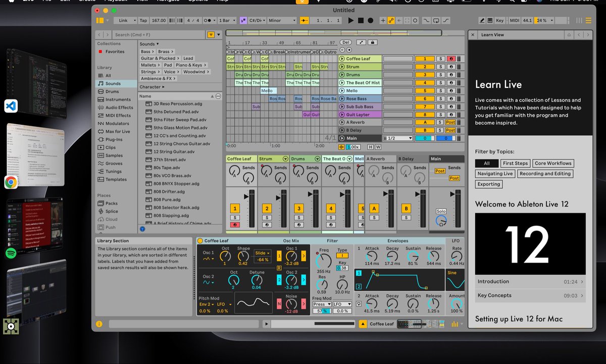The image size is (606, 364).
Task: Deactivate Rose Bass track activator 6
Action: tap(425, 98)
